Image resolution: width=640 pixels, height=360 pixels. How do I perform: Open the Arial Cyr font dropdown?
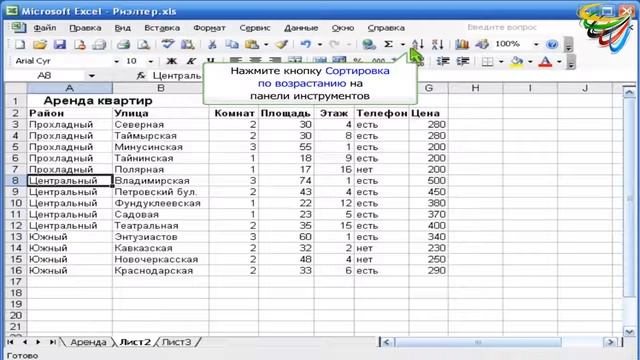click(x=116, y=61)
